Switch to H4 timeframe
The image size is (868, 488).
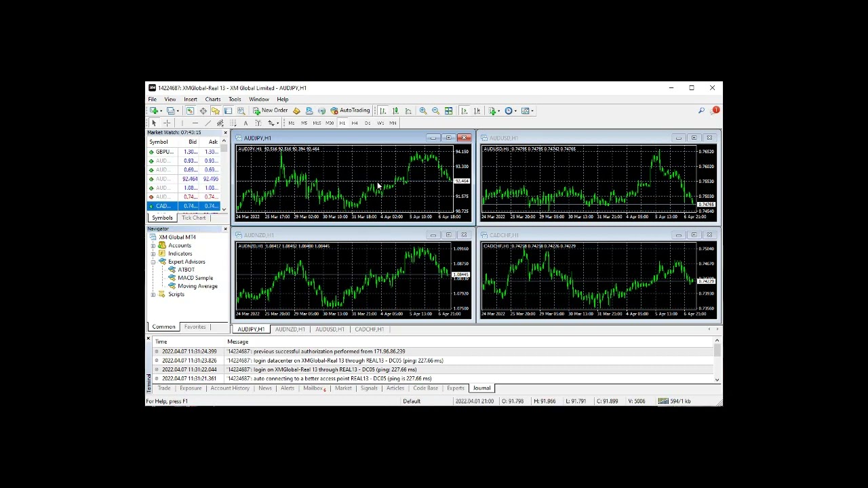355,123
